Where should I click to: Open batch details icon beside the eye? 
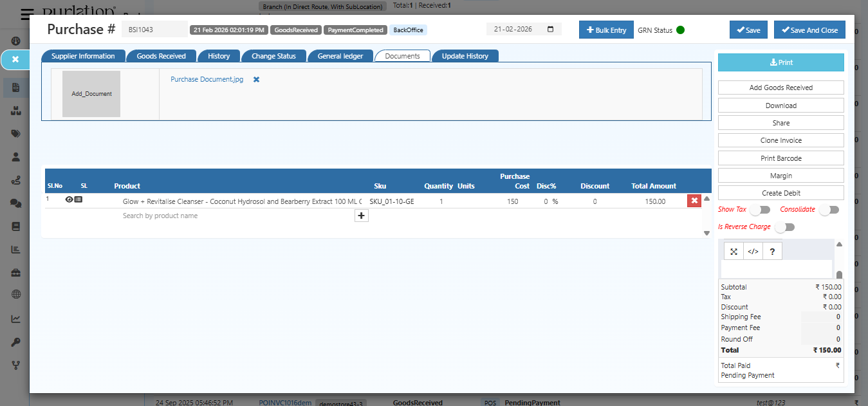pyautogui.click(x=78, y=199)
